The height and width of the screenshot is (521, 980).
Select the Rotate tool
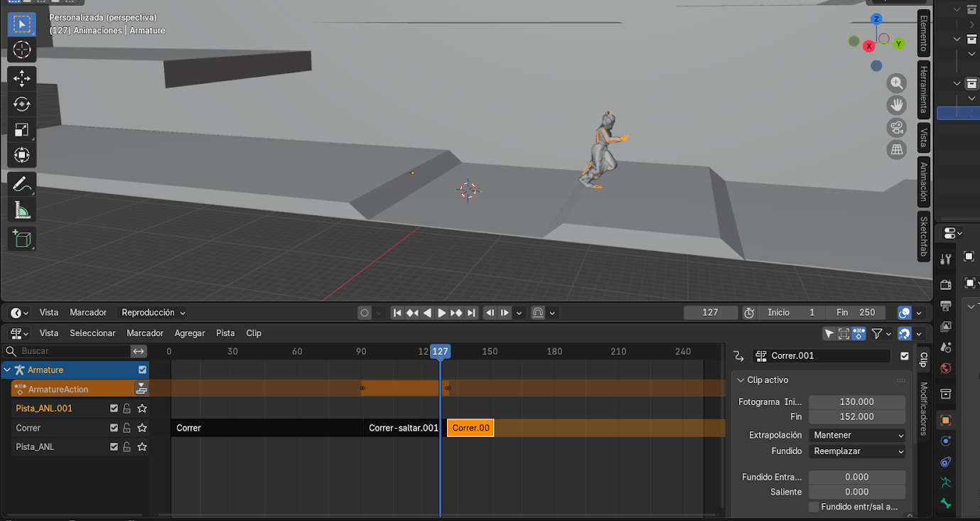click(21, 104)
